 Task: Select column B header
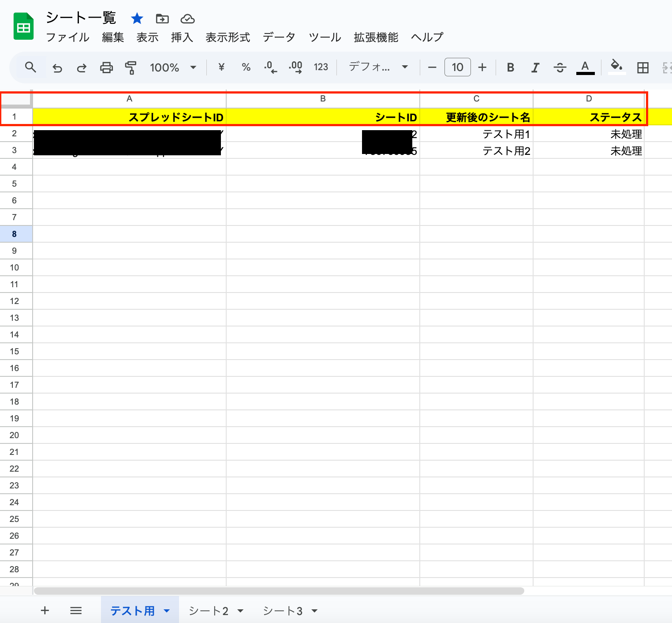(323, 99)
